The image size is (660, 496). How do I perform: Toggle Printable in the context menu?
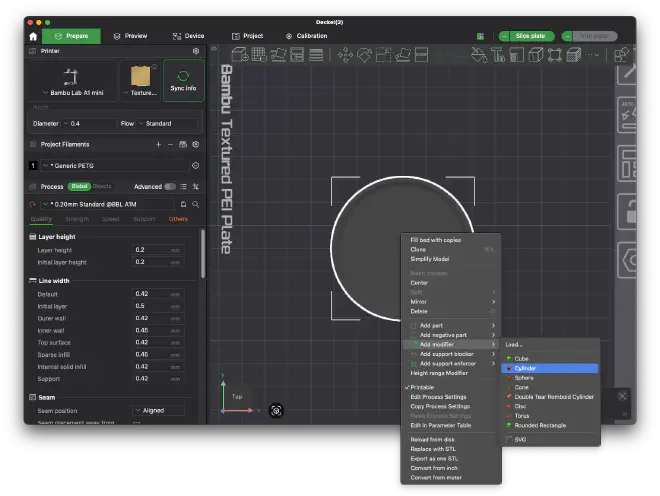[422, 387]
